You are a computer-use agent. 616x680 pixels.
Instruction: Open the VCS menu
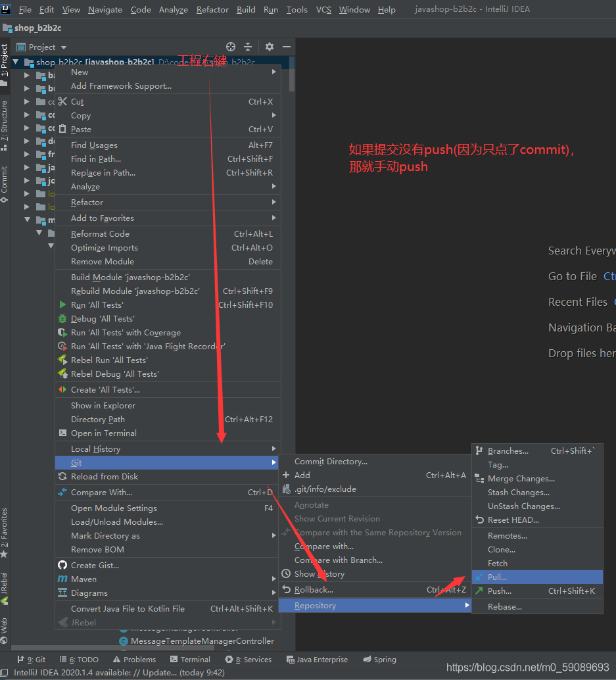[x=325, y=9]
